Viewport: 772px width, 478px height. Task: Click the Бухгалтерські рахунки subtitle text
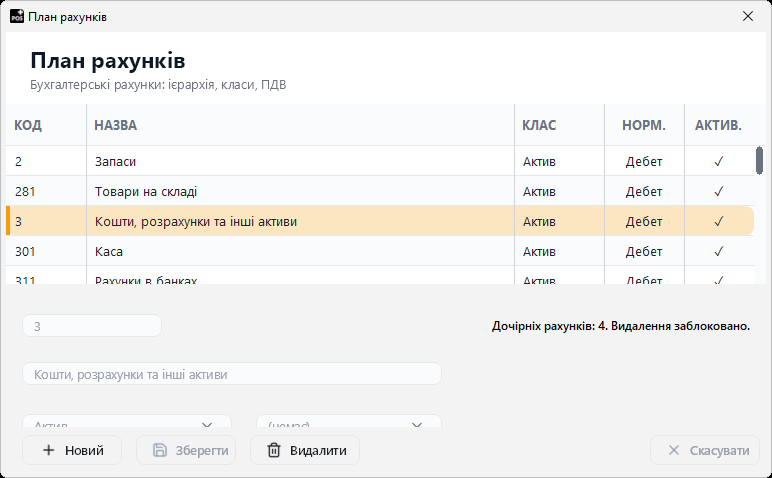(x=158, y=85)
